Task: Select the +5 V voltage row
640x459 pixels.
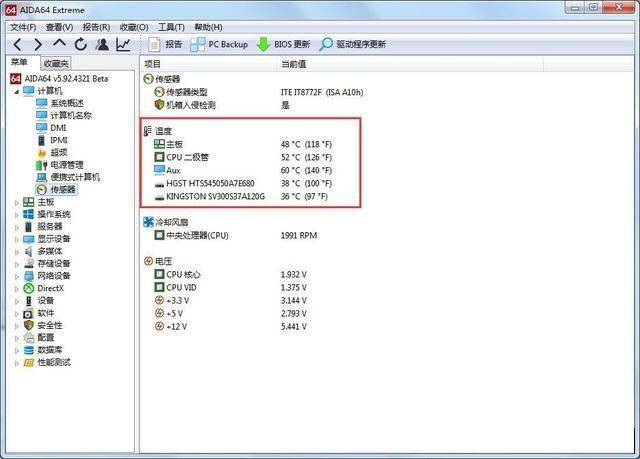Action: 231,314
